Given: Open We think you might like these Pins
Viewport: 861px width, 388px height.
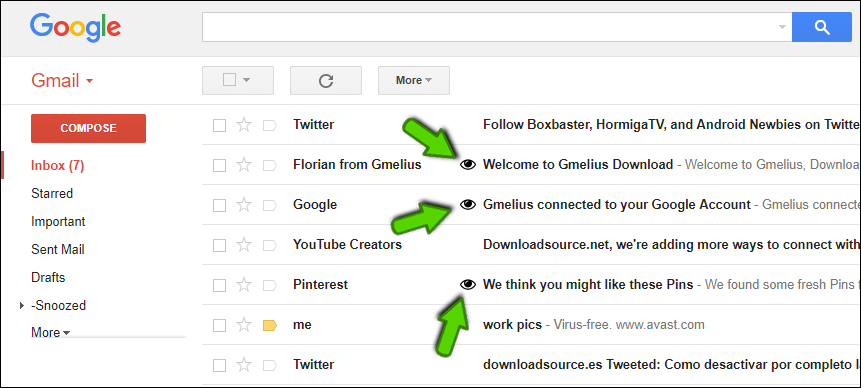Looking at the screenshot, I should point(588,285).
